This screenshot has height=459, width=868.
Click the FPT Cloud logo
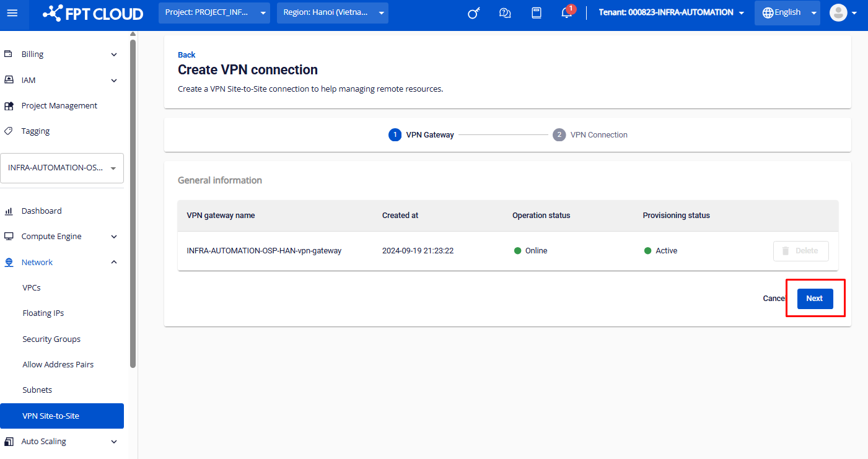click(x=93, y=13)
